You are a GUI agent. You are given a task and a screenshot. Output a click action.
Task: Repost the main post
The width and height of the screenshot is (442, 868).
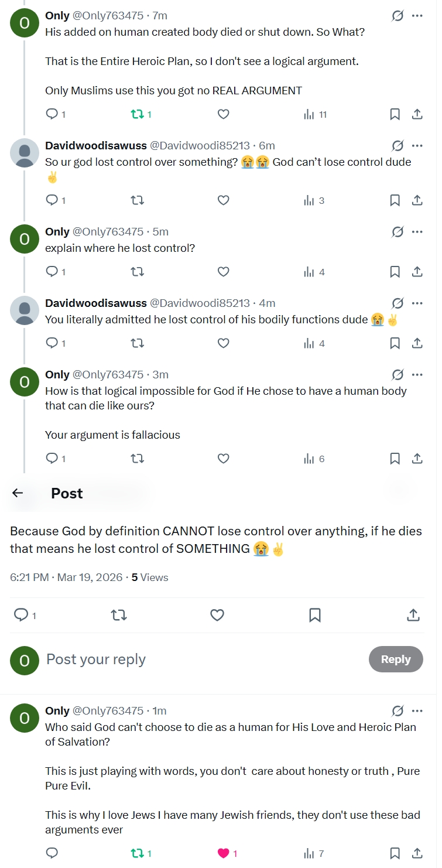[x=119, y=615]
